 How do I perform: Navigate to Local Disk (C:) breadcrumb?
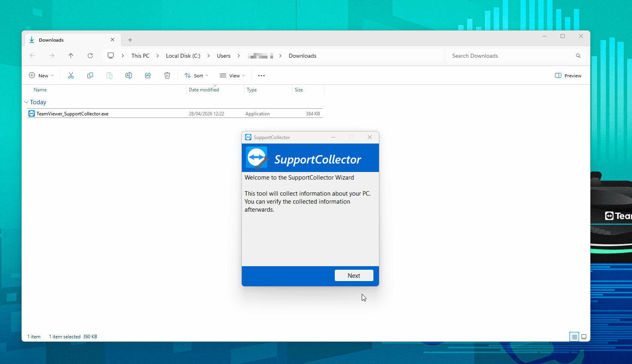tap(183, 56)
